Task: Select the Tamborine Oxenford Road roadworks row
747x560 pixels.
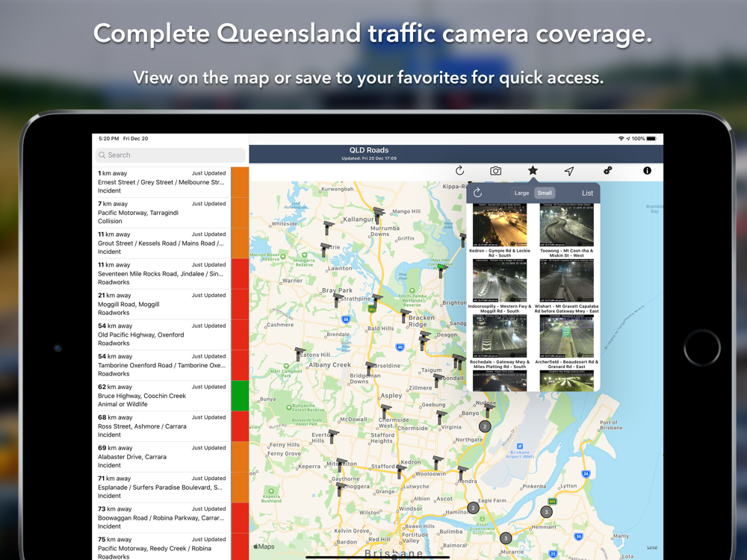Action: (x=170, y=365)
